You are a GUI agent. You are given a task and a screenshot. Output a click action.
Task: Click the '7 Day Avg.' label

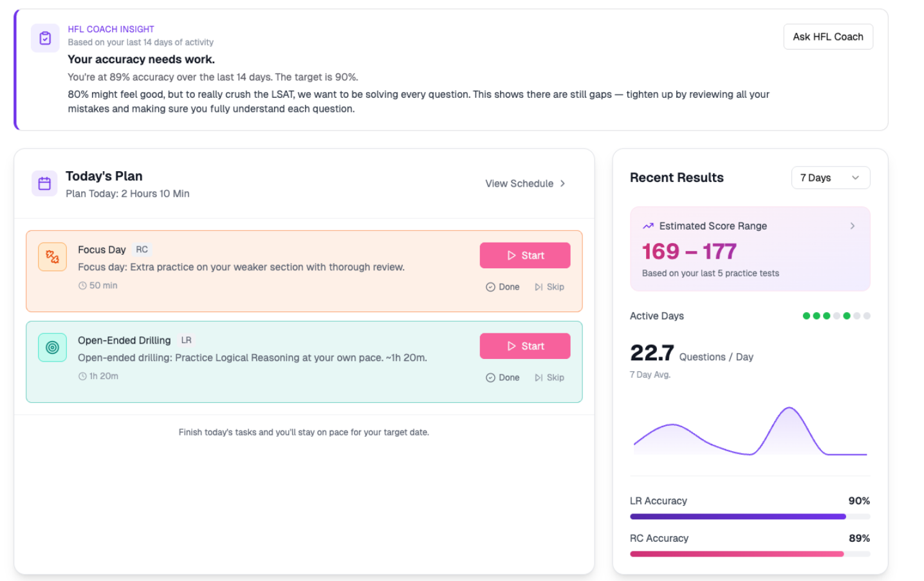[650, 374]
